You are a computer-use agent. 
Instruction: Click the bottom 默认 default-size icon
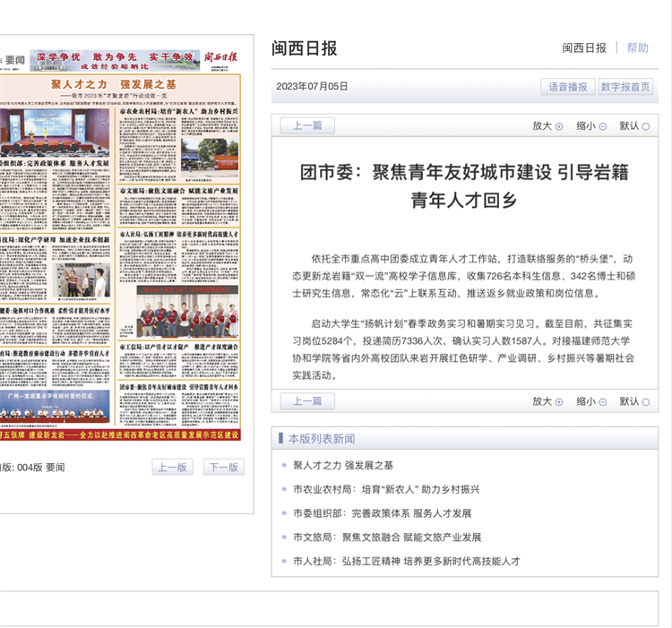pos(646,402)
